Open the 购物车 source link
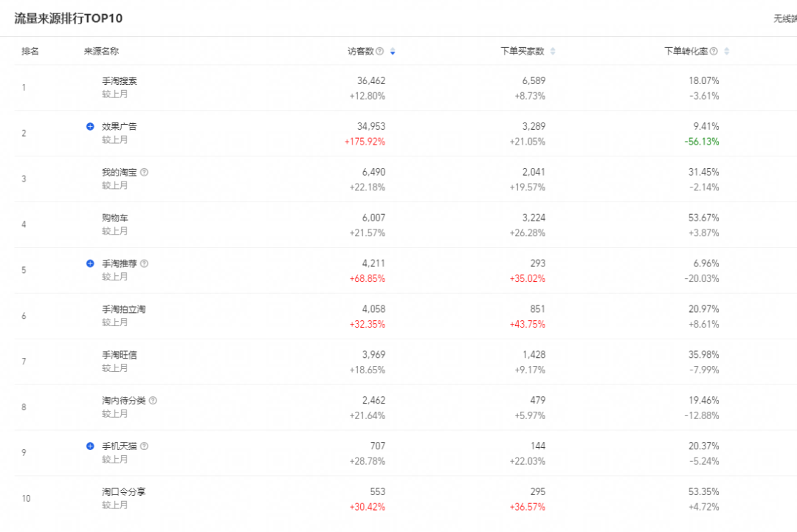Screen dimensions: 797x532 click(x=115, y=218)
